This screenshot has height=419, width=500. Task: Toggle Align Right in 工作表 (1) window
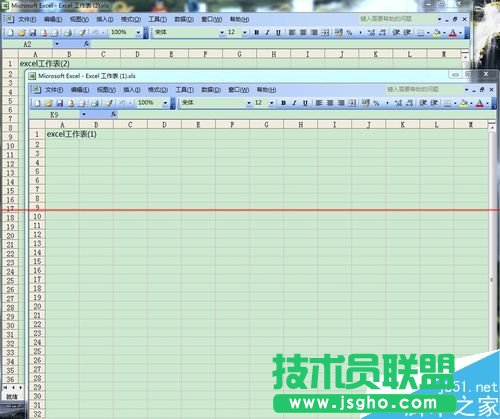point(341,103)
